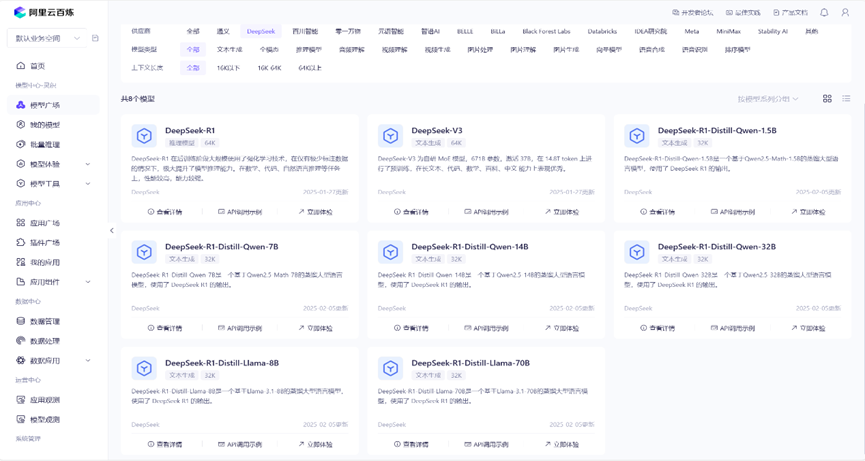Expand 模型体验 in the sidebar

(x=54, y=164)
